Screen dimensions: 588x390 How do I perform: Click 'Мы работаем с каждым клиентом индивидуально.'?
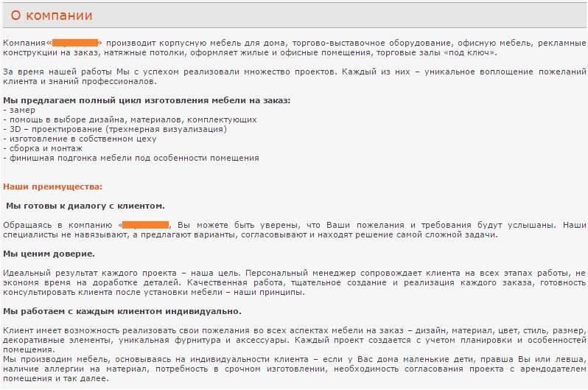(122, 311)
